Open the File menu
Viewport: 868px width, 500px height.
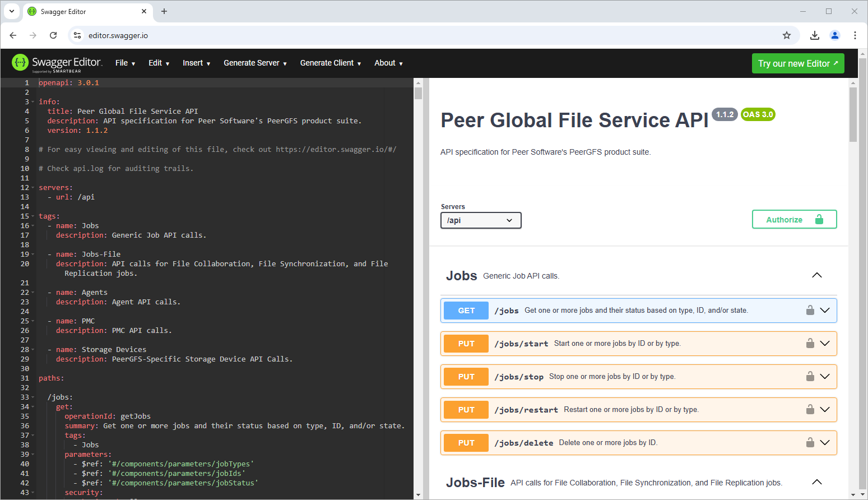pos(125,63)
